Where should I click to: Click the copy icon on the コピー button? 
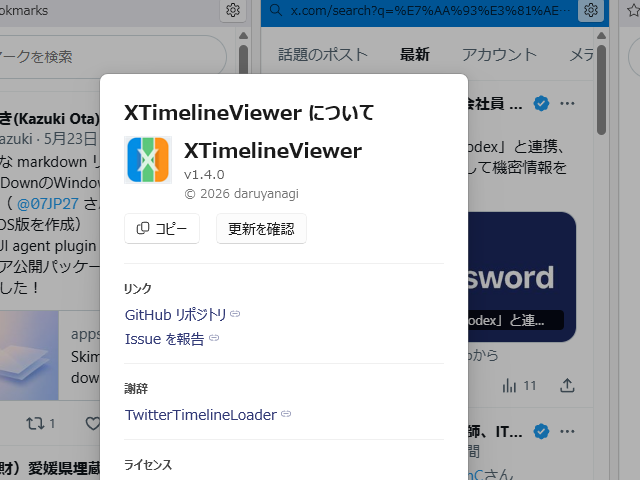(142, 229)
